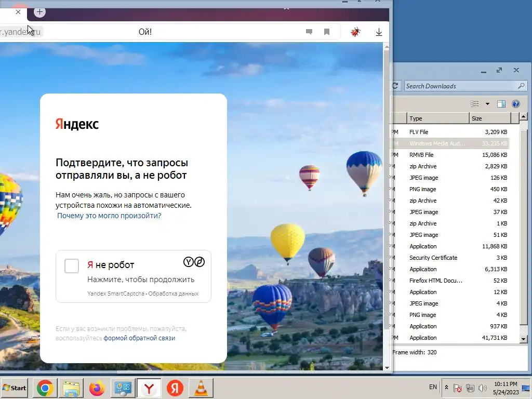The height and width of the screenshot is (399, 532).
Task: Click the Яндекс logo on the captcha card
Action: click(77, 124)
